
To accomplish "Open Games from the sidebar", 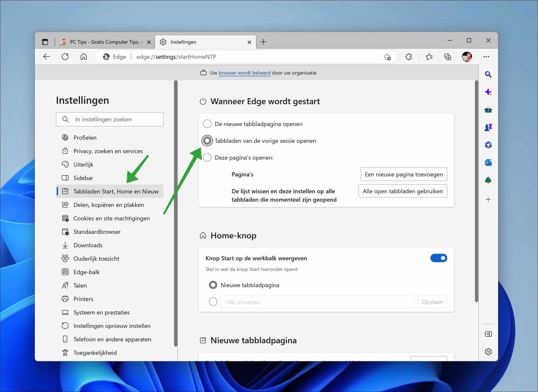I will click(488, 127).
